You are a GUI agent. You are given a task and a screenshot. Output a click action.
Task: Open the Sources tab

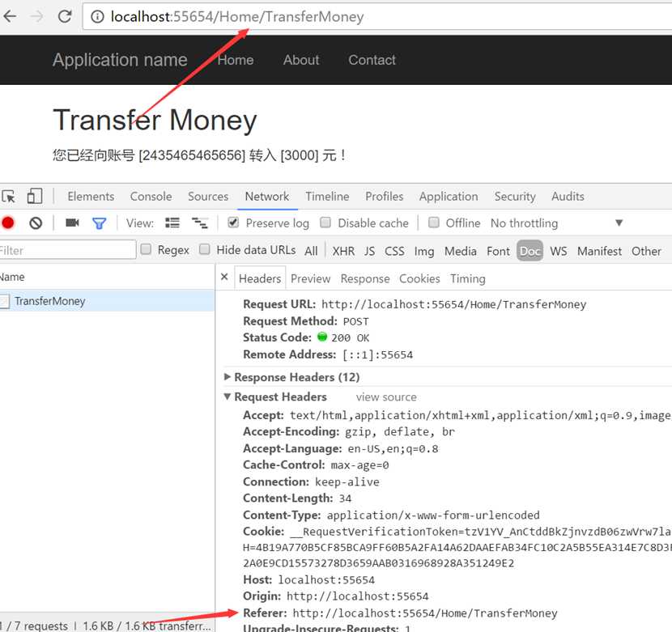coord(208,197)
